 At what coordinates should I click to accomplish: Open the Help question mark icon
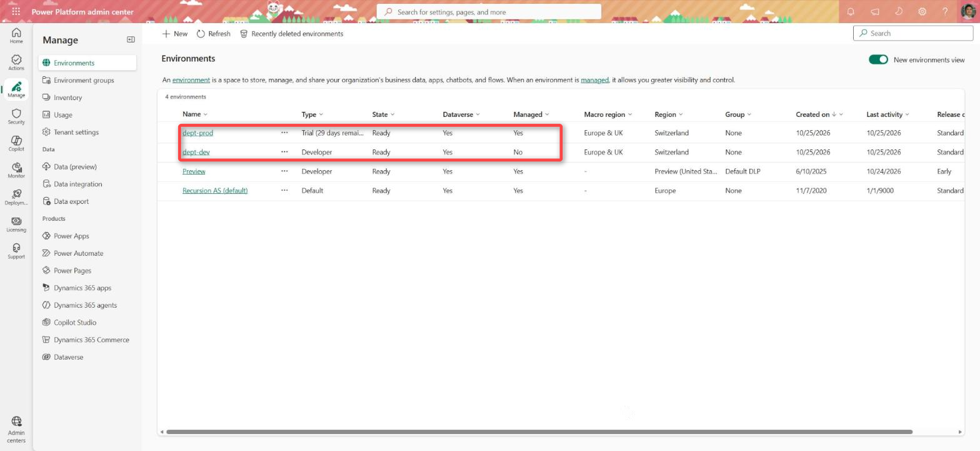(x=946, y=11)
